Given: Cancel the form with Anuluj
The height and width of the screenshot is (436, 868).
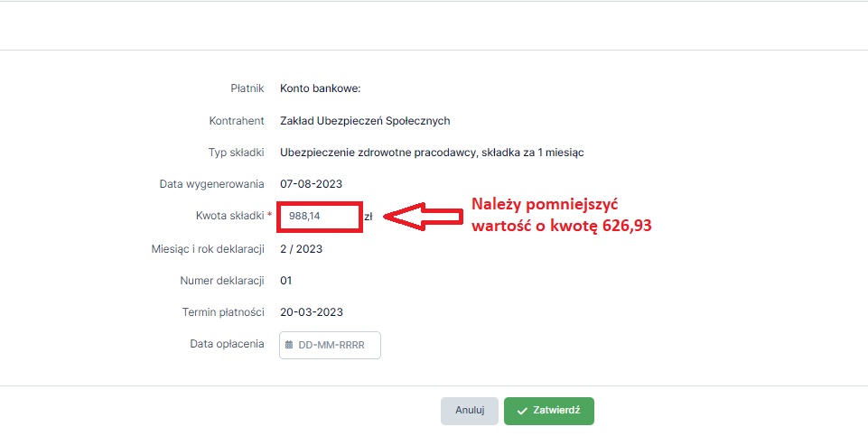Looking at the screenshot, I should 470,411.
